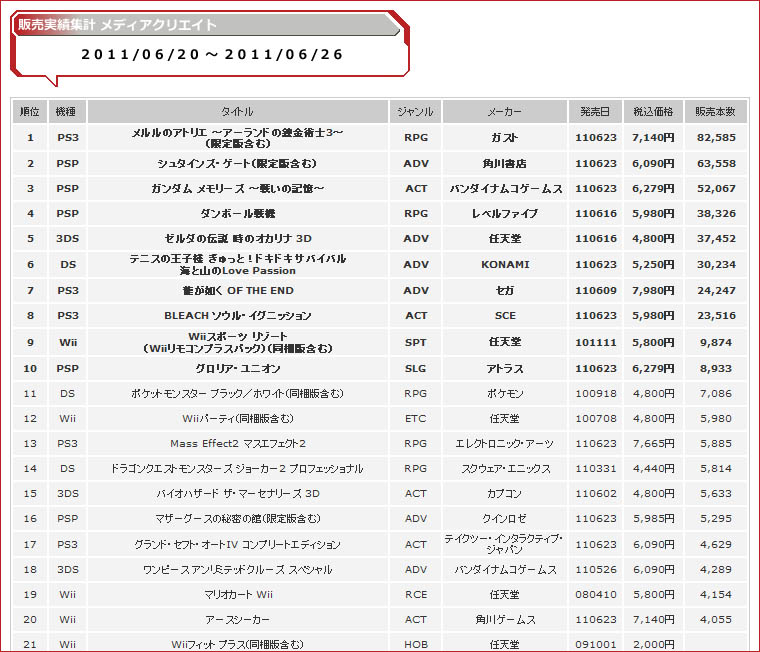Click sales figure 7,086
760x652 pixels.
(716, 394)
